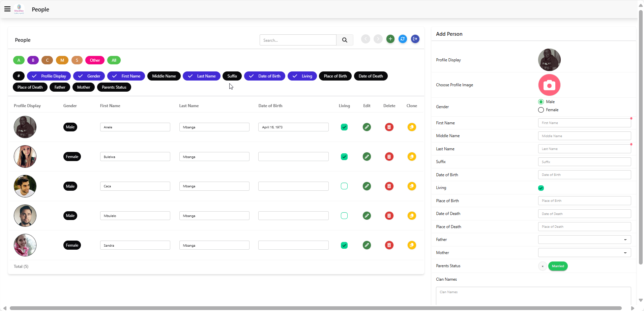
Task: Click the First Name field in Add Person
Action: pos(584,123)
